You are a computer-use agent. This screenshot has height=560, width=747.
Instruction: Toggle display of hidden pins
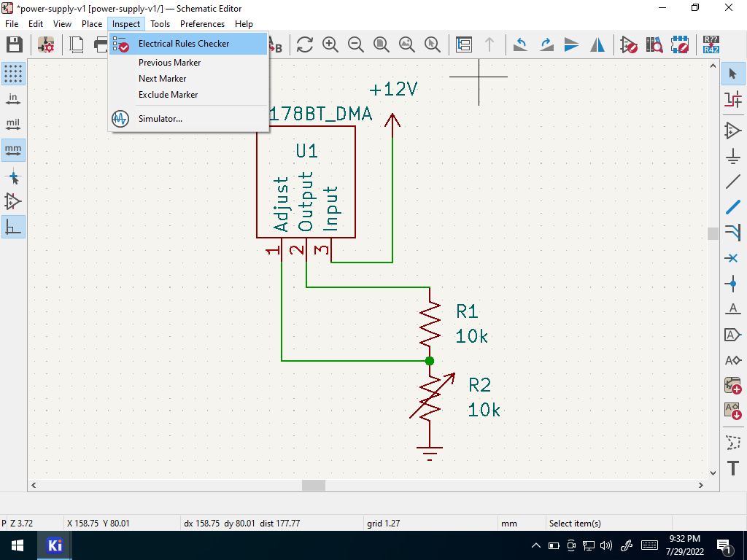(13, 202)
